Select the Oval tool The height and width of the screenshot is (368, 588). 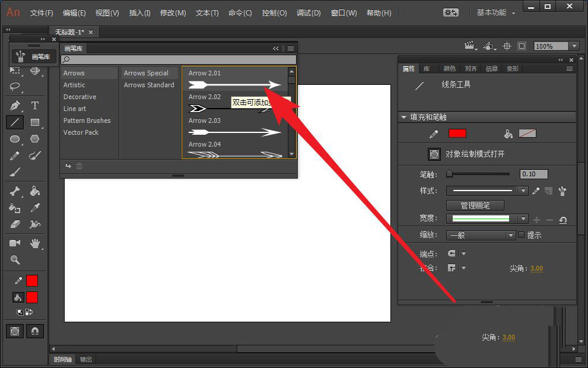tap(15, 139)
